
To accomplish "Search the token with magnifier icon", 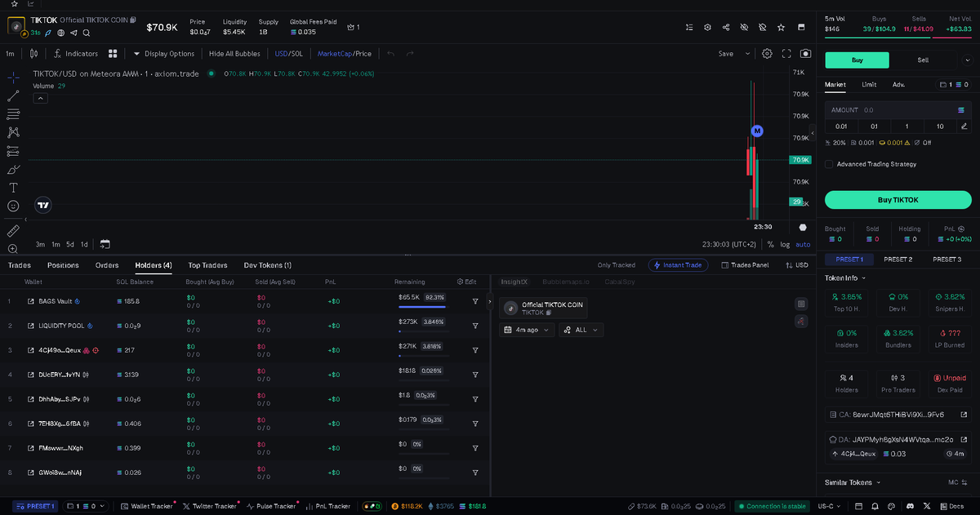I will point(87,33).
